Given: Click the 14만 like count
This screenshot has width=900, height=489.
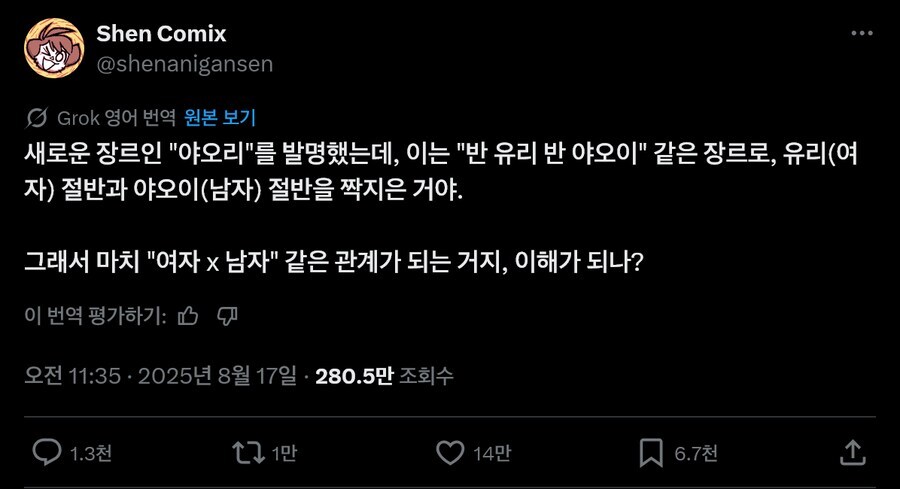Looking at the screenshot, I should pos(492,454).
